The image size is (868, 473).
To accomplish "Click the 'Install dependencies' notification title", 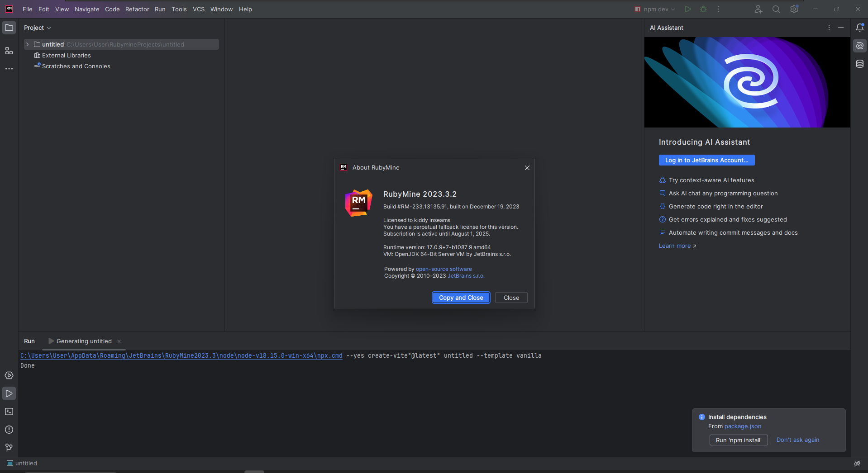I will (x=737, y=417).
